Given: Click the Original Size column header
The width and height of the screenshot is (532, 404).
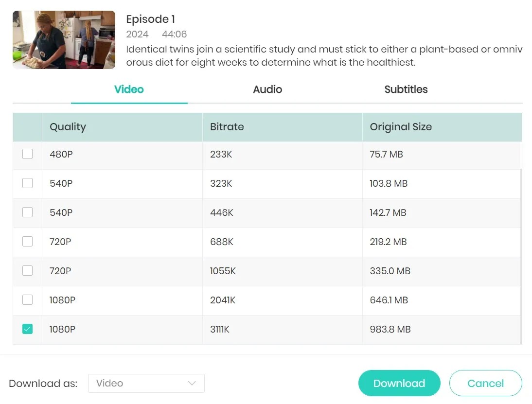Looking at the screenshot, I should coord(401,127).
